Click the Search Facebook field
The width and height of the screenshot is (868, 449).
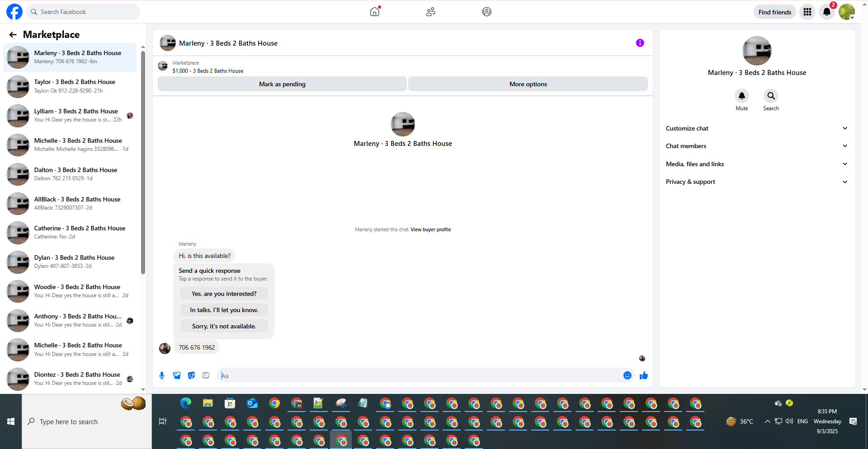(x=84, y=12)
